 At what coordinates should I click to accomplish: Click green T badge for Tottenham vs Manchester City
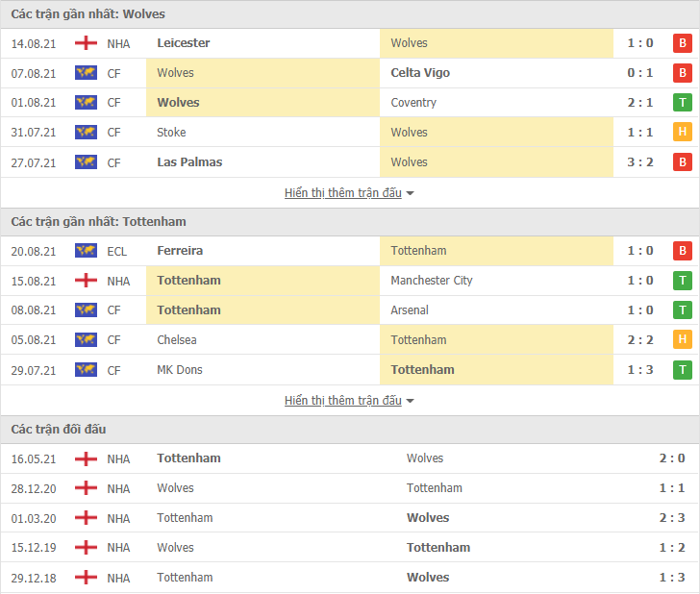[x=682, y=281]
